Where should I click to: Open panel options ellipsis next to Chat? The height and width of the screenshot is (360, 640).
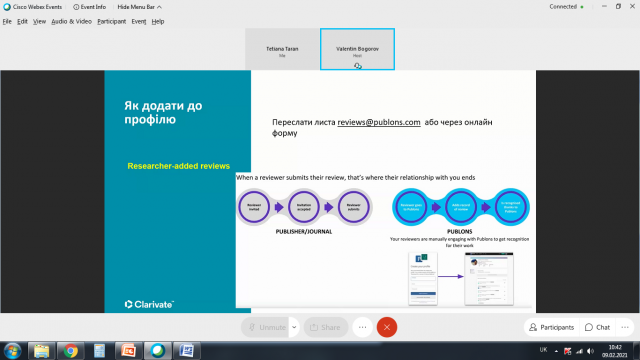pyautogui.click(x=625, y=327)
